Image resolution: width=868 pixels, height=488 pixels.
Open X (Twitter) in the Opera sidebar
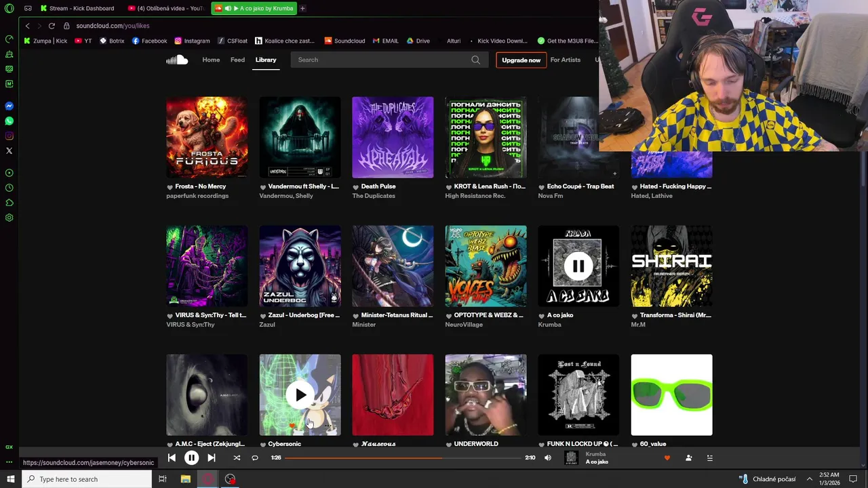coord(9,151)
